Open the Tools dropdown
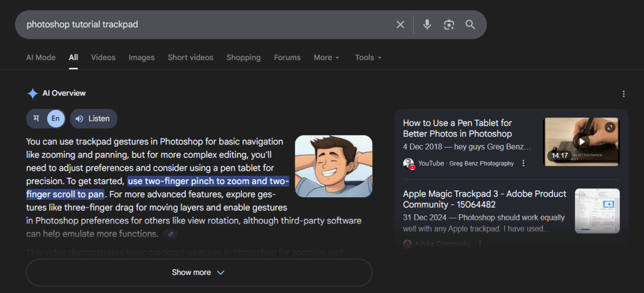This screenshot has height=293, width=644. [x=368, y=57]
